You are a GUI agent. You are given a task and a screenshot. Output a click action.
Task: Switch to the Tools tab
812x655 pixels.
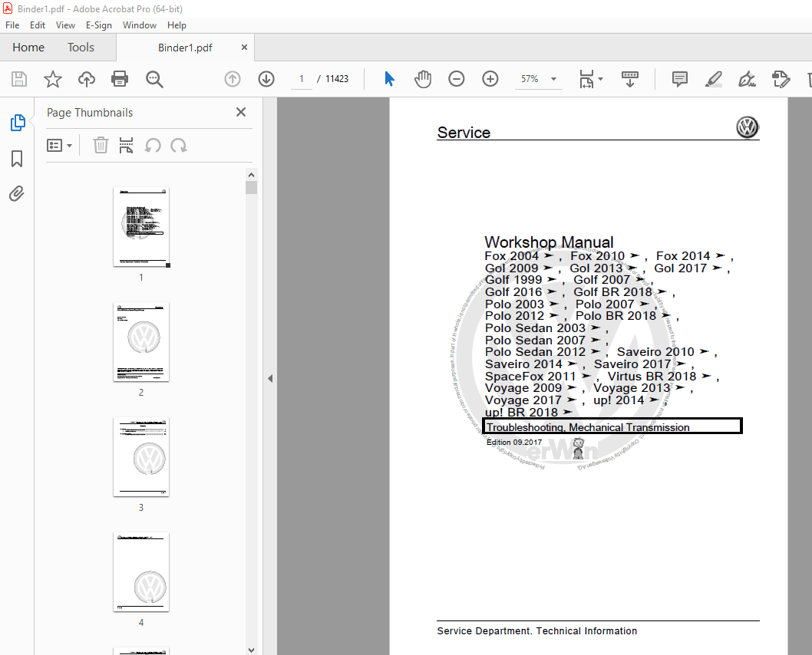point(81,48)
